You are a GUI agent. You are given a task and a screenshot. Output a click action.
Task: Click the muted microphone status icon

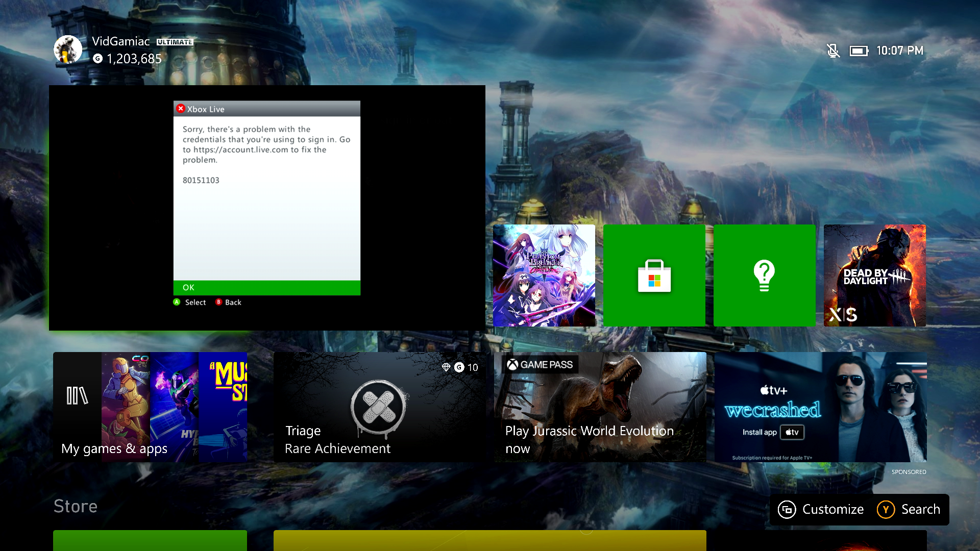pyautogui.click(x=833, y=51)
